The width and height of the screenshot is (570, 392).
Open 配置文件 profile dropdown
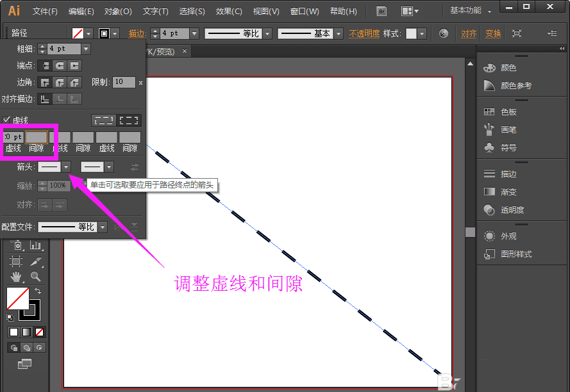coord(103,227)
